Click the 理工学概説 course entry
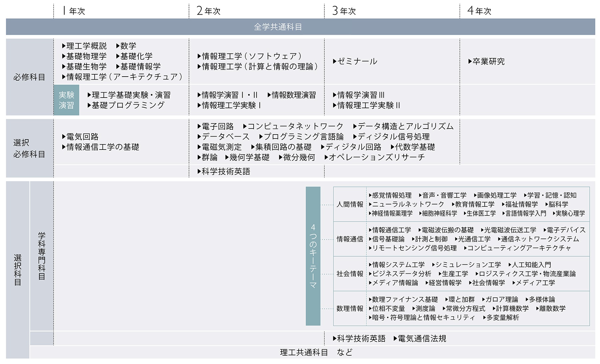600x364 pixels. coord(84,46)
